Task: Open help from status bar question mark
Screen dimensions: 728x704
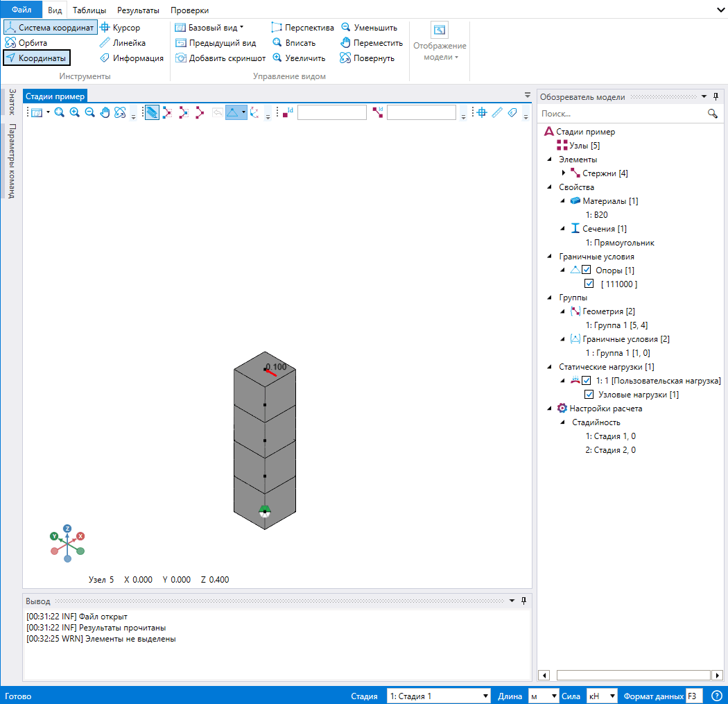Action: 717,696
